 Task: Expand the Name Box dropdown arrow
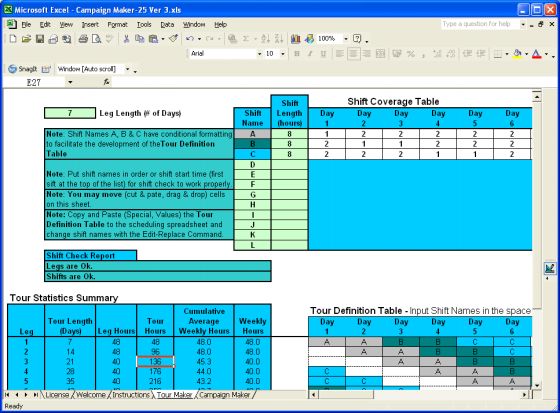coord(70,83)
